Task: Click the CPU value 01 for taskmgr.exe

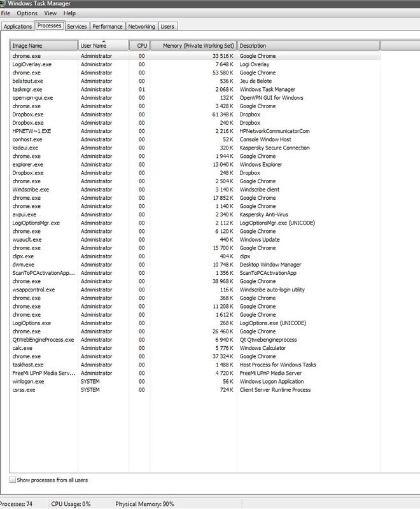Action: point(141,89)
